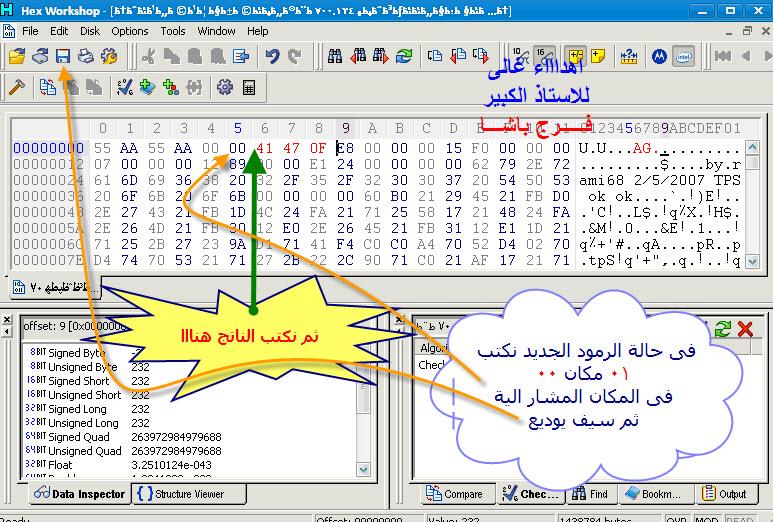Click the Replace green arrows icon
This screenshot has height=522, width=773.
(404, 56)
